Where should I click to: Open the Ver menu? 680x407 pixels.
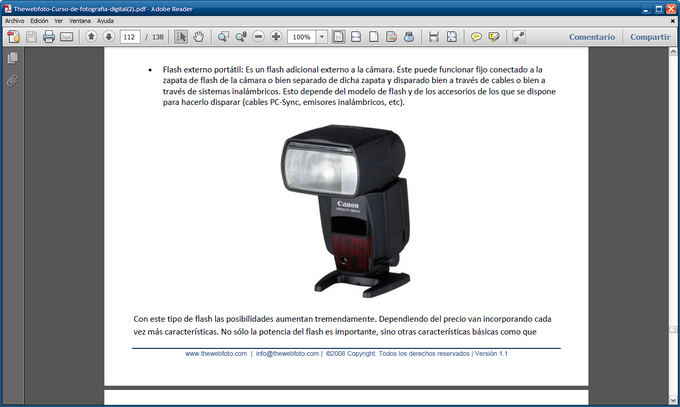click(x=59, y=20)
